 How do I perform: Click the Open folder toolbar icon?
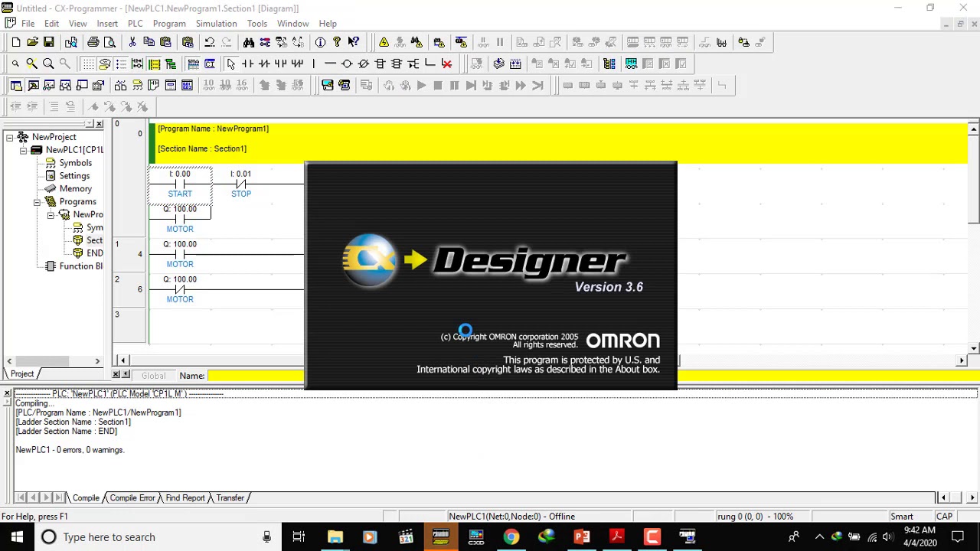pos(32,42)
